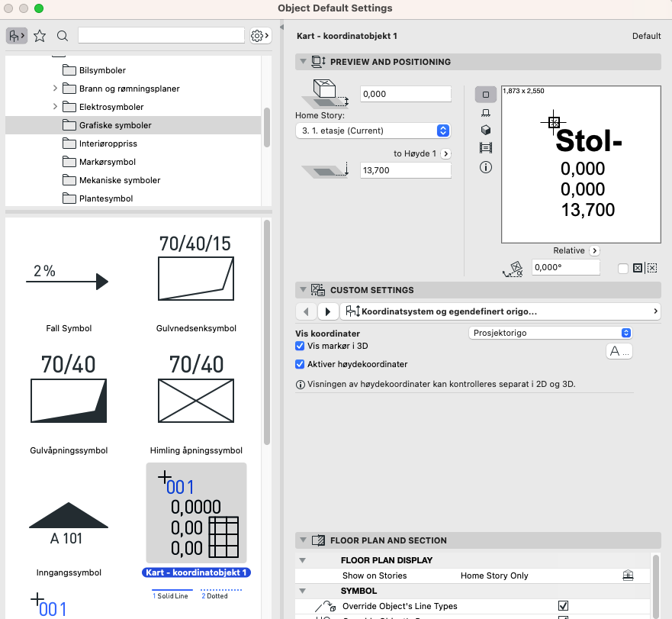Image resolution: width=672 pixels, height=619 pixels.
Task: Go to next custom settings page
Action: [x=328, y=311]
